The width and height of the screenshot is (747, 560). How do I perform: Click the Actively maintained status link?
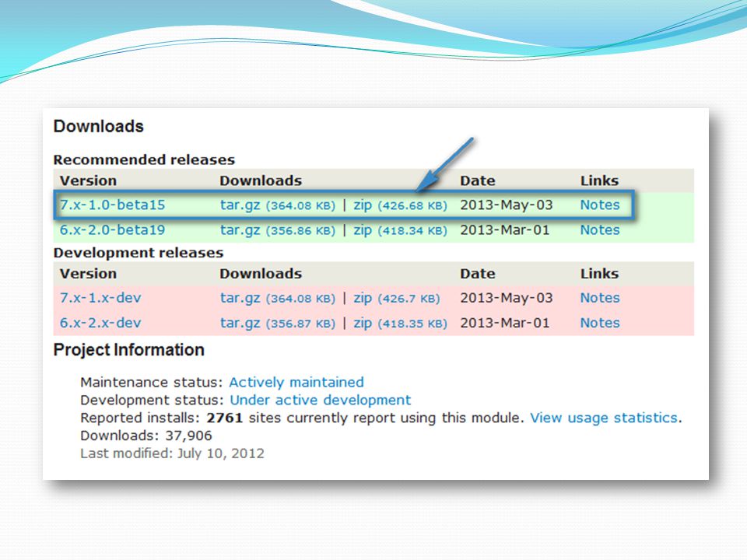[x=296, y=383]
